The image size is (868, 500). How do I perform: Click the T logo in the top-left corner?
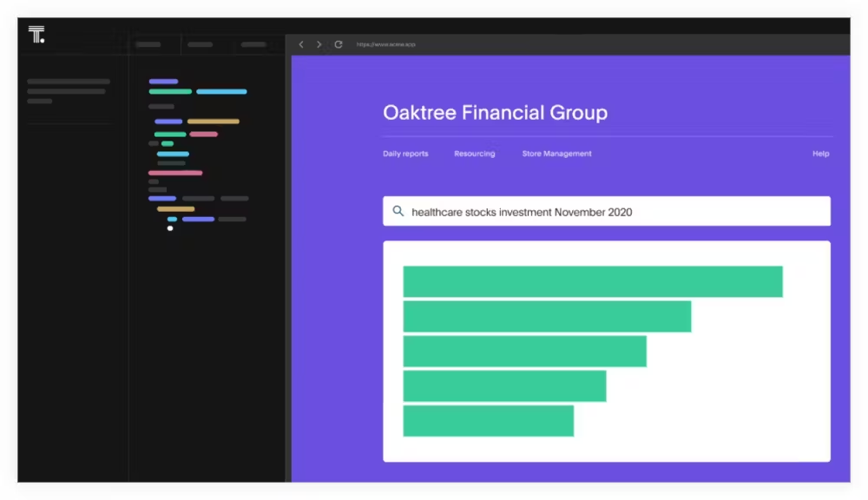coord(36,34)
